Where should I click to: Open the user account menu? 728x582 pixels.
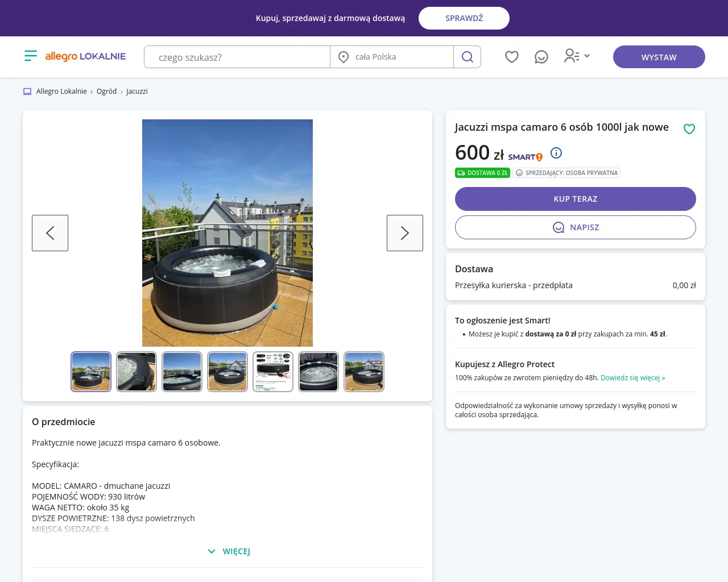click(x=577, y=56)
